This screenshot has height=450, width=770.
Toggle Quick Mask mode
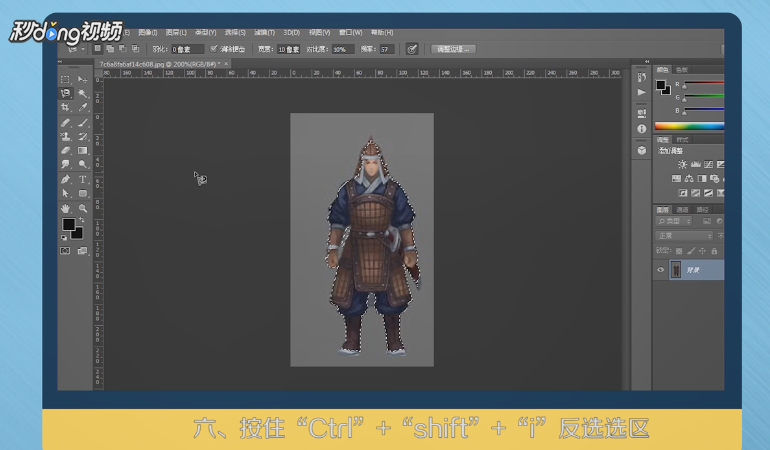coord(65,251)
